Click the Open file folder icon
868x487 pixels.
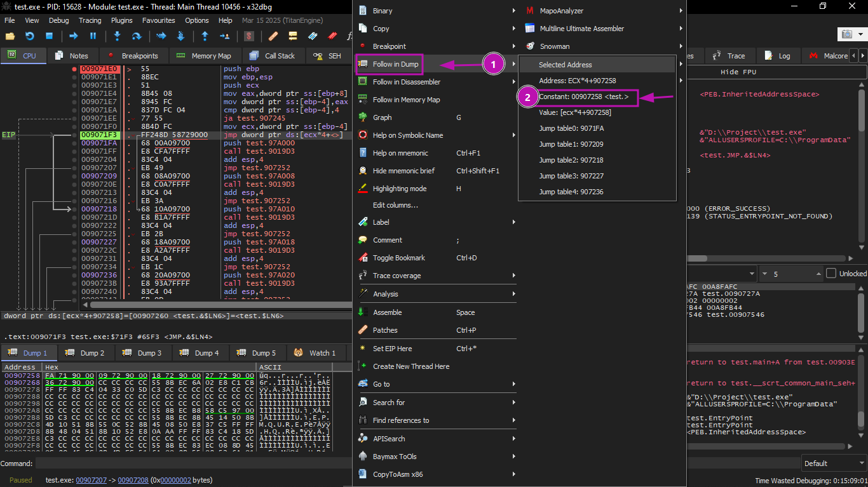[10, 36]
